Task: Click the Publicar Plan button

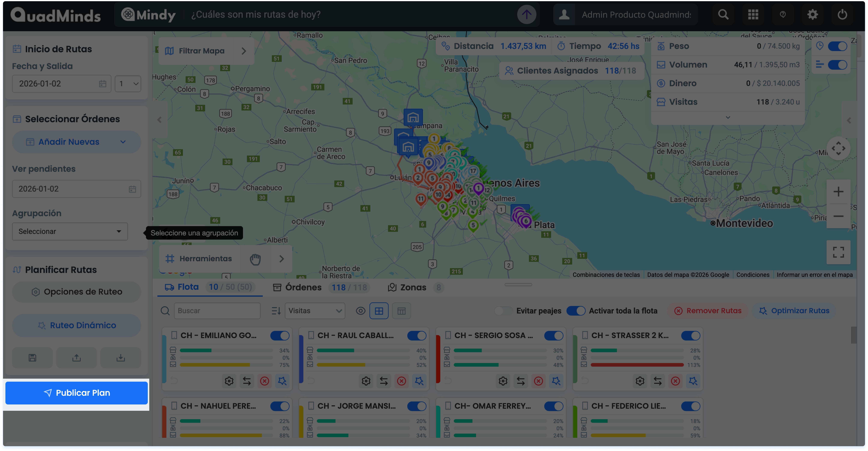Action: (x=76, y=393)
